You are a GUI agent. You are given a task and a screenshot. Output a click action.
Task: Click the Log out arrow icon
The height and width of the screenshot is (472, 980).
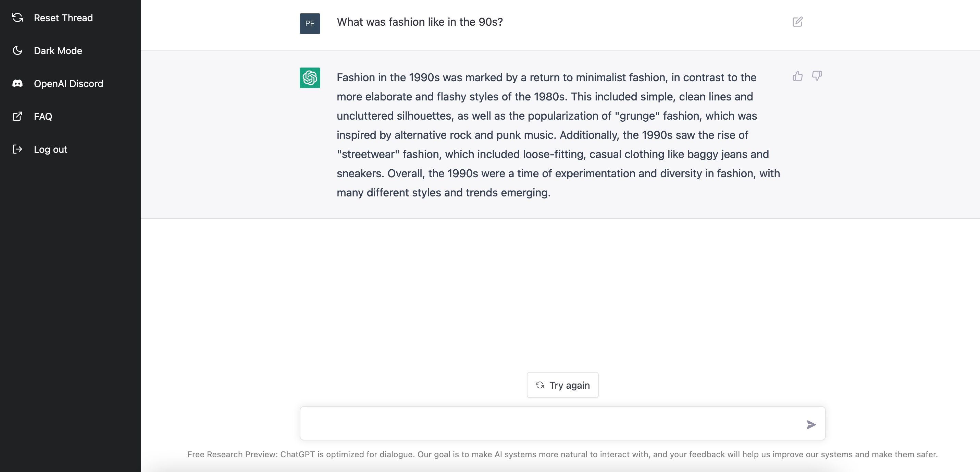point(17,149)
